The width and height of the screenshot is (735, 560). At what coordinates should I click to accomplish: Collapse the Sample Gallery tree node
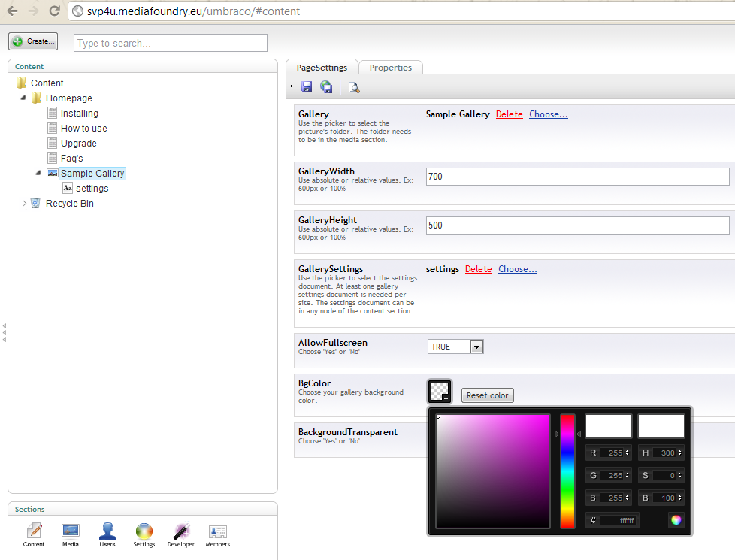point(38,173)
